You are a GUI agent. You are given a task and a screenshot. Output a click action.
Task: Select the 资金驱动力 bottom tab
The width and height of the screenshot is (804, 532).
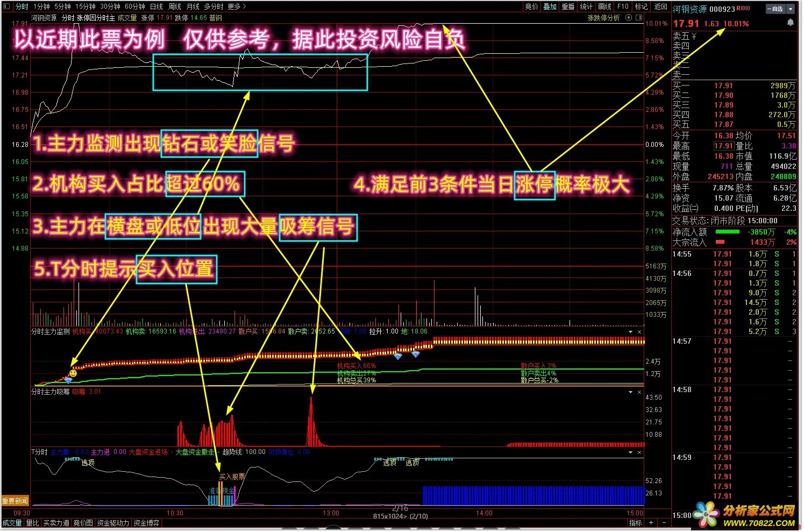(x=113, y=523)
